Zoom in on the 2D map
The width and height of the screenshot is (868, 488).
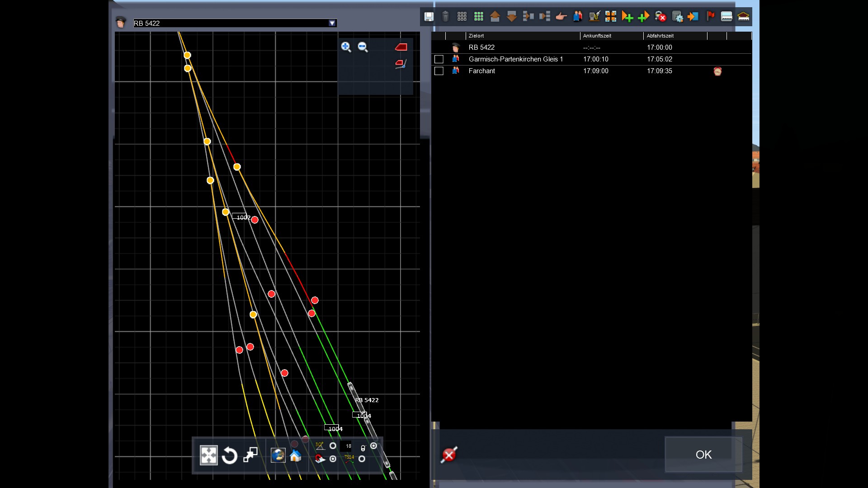pyautogui.click(x=346, y=47)
